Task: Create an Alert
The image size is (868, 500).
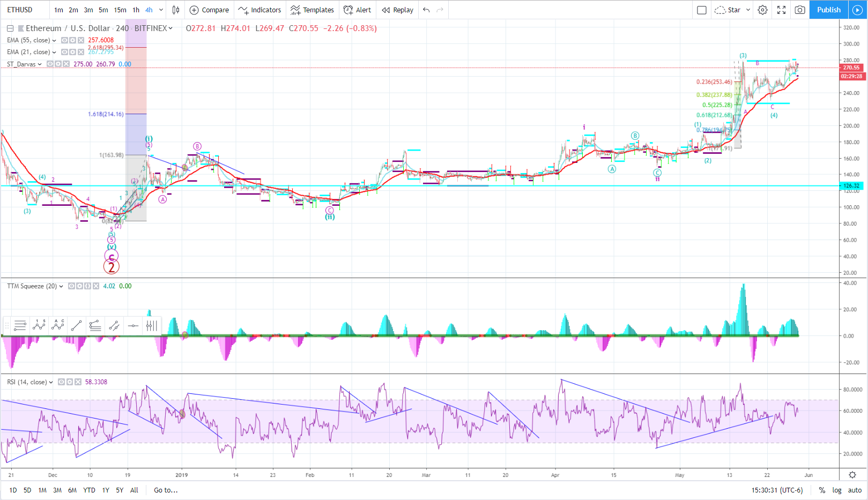Action: click(x=357, y=10)
